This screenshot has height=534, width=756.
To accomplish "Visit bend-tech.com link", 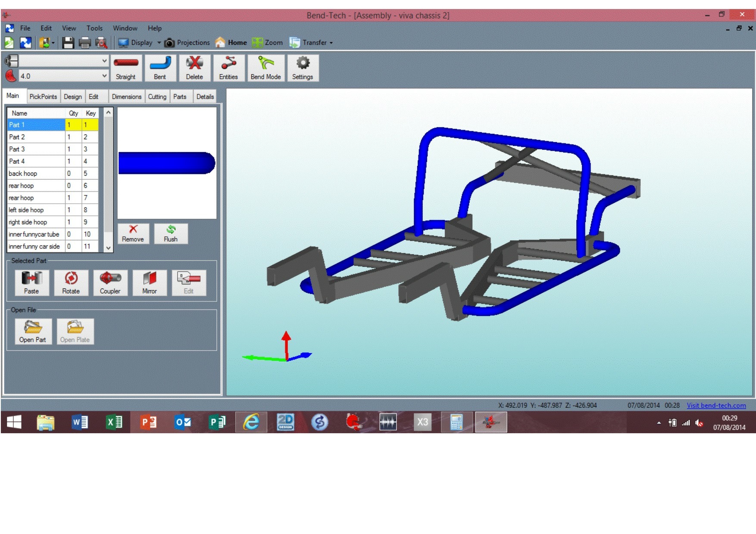I will click(x=716, y=405).
